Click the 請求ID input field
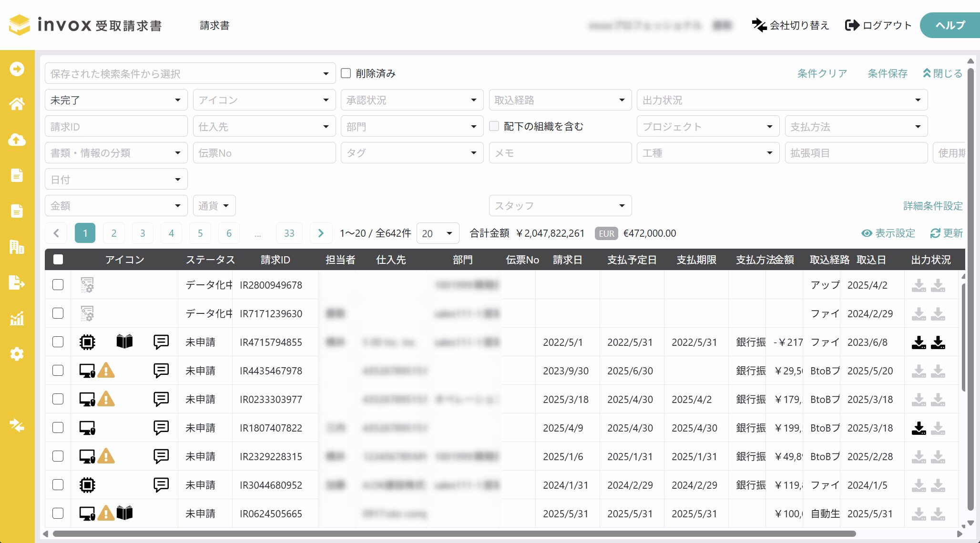980x543 pixels. point(116,127)
